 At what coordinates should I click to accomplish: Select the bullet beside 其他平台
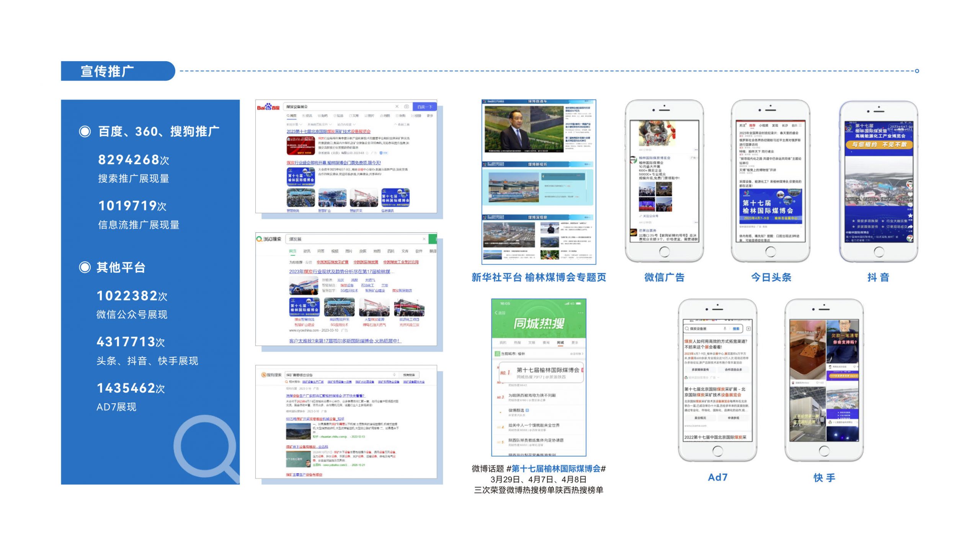click(85, 267)
